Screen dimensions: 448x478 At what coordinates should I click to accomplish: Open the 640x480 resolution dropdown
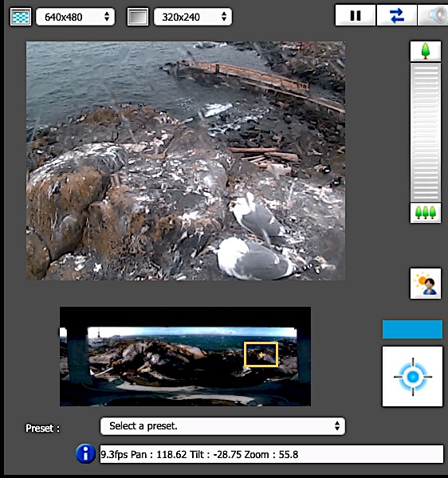75,17
